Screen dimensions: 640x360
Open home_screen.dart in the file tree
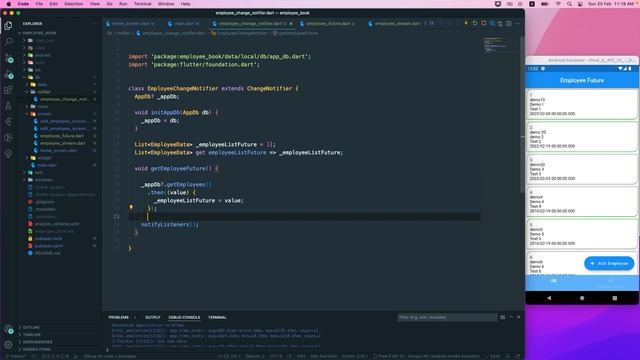[x=58, y=150]
